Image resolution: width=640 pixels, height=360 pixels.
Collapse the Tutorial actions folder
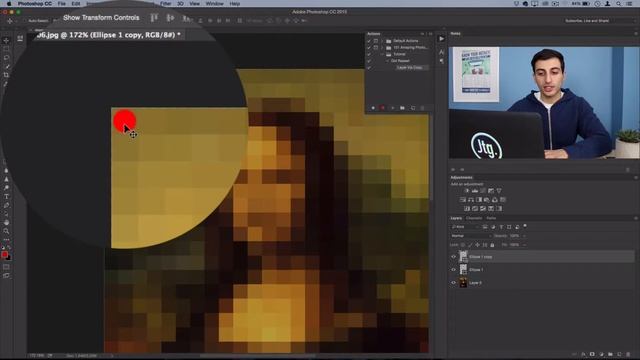pos(382,54)
